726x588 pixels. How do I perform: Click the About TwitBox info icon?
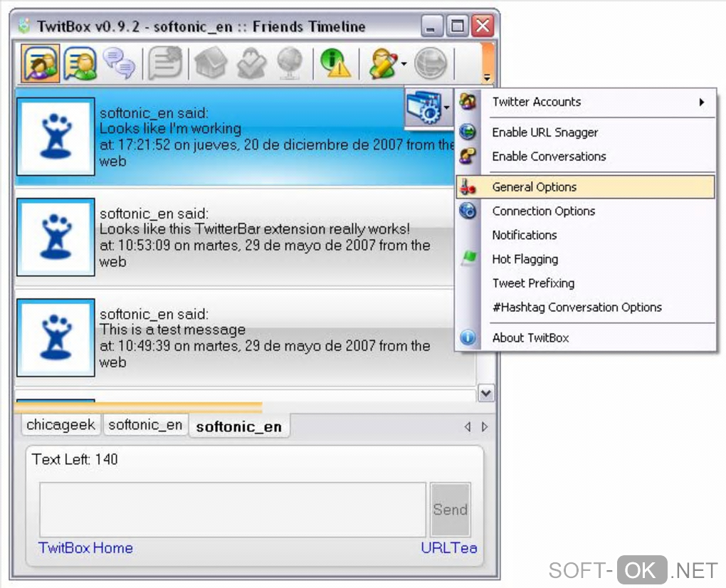tap(468, 337)
